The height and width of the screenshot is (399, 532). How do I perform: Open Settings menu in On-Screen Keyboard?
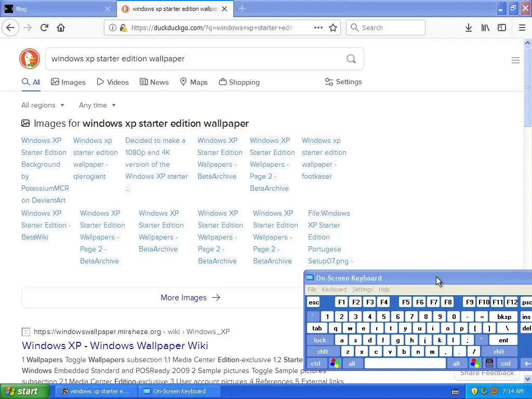click(x=362, y=289)
